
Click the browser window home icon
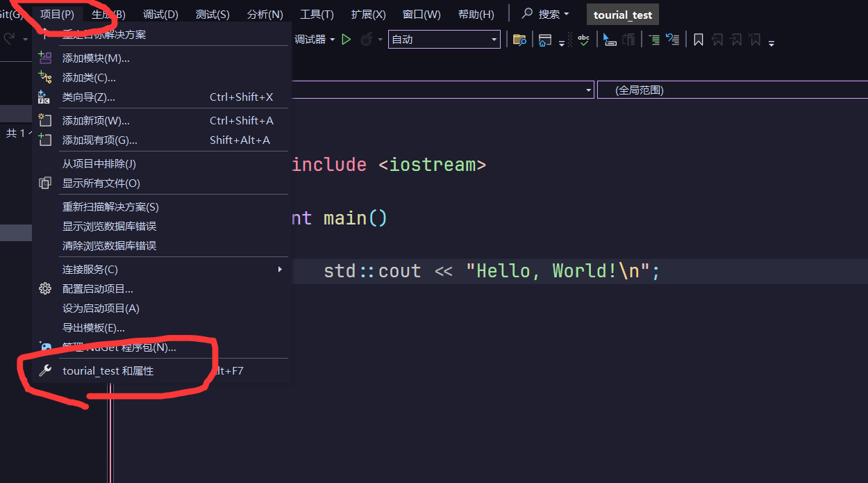coord(544,40)
